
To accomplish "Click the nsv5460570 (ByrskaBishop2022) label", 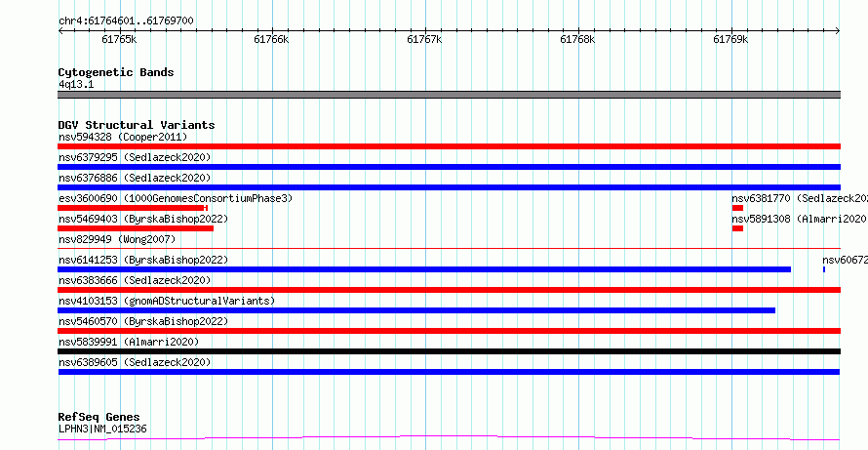I will tap(143, 321).
